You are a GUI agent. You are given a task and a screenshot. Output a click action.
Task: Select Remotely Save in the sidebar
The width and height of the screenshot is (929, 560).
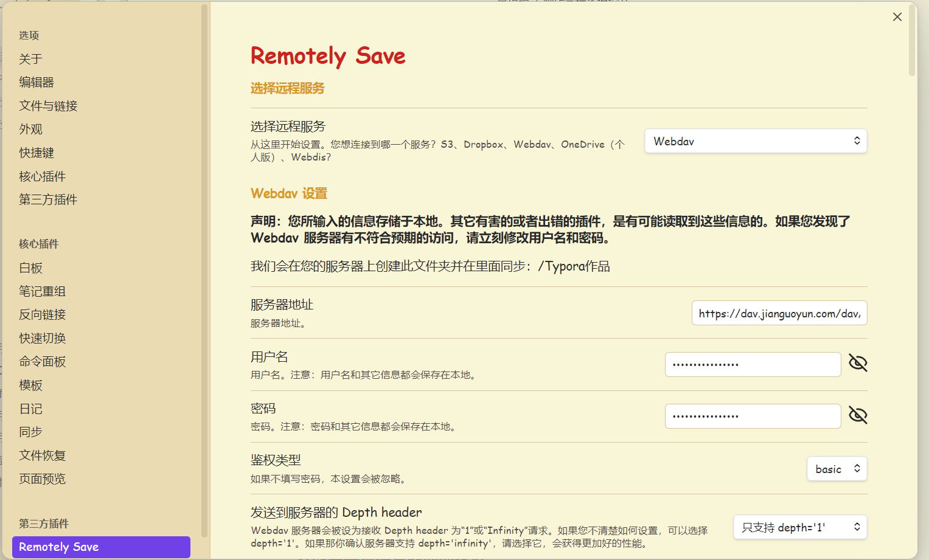(x=101, y=547)
